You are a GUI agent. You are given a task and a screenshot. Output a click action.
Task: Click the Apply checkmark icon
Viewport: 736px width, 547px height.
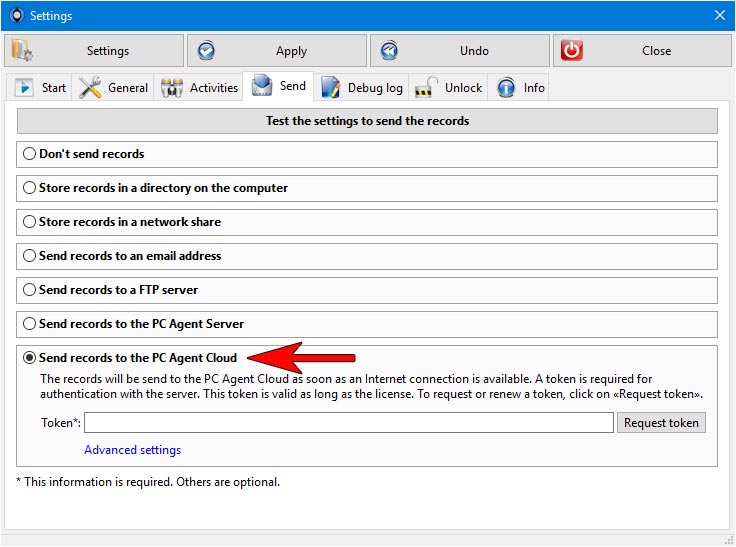pos(206,51)
